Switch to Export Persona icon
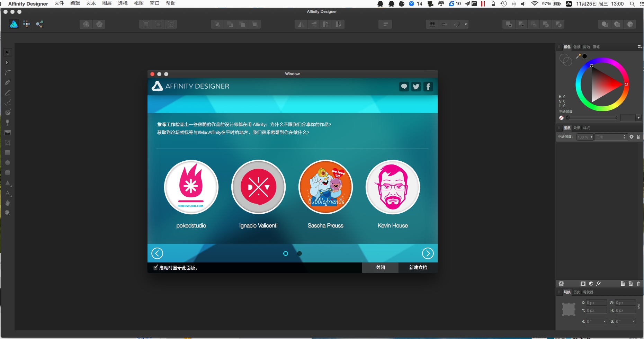The height and width of the screenshot is (339, 644). (39, 24)
